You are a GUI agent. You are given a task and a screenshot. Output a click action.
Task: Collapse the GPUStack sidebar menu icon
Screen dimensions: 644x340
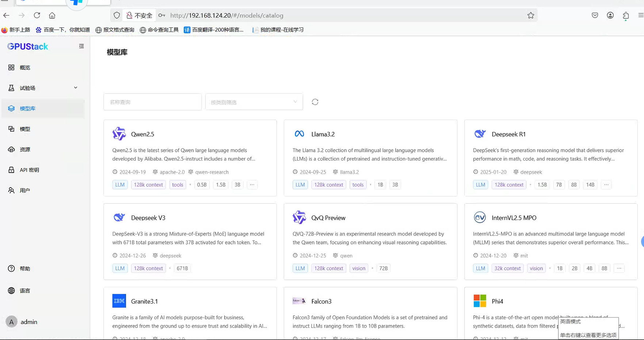[81, 46]
